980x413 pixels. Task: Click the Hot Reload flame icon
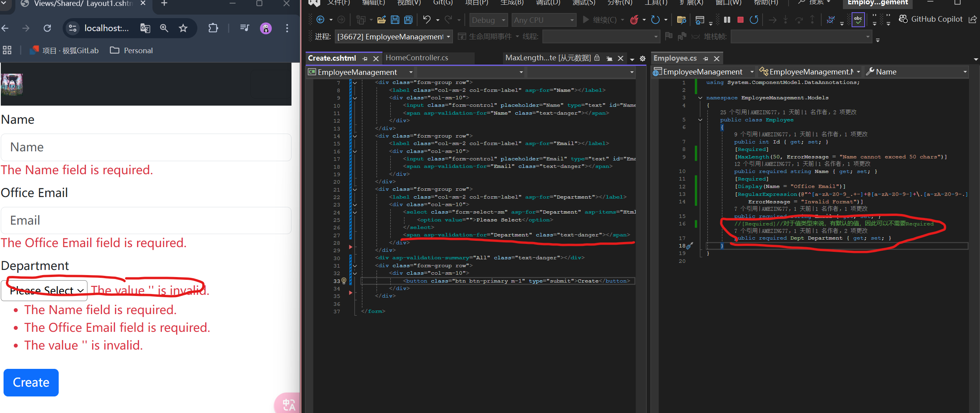coord(634,20)
